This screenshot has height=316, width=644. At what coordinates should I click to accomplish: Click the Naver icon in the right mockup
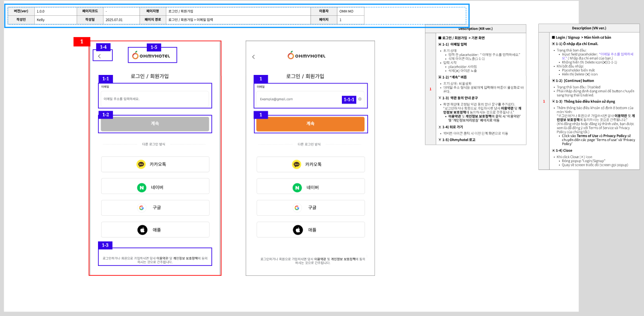pos(297,188)
